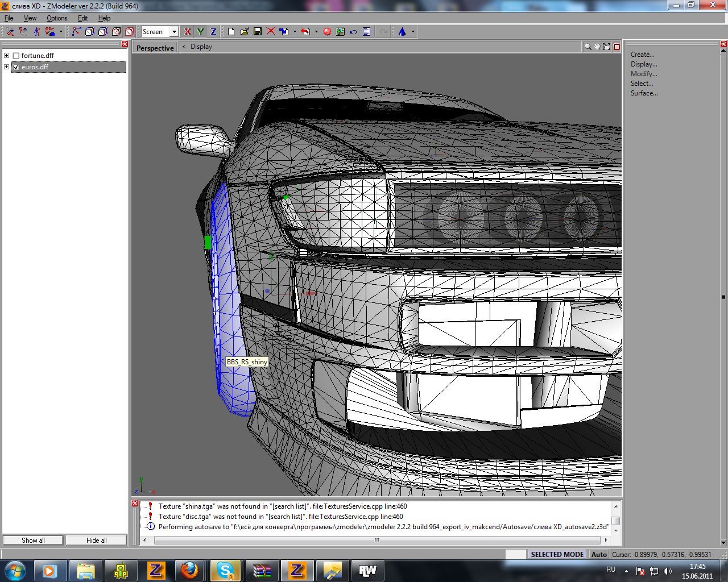The height and width of the screenshot is (582, 728).
Task: Click the Undo arrow icon in toolbar
Action: tap(353, 32)
